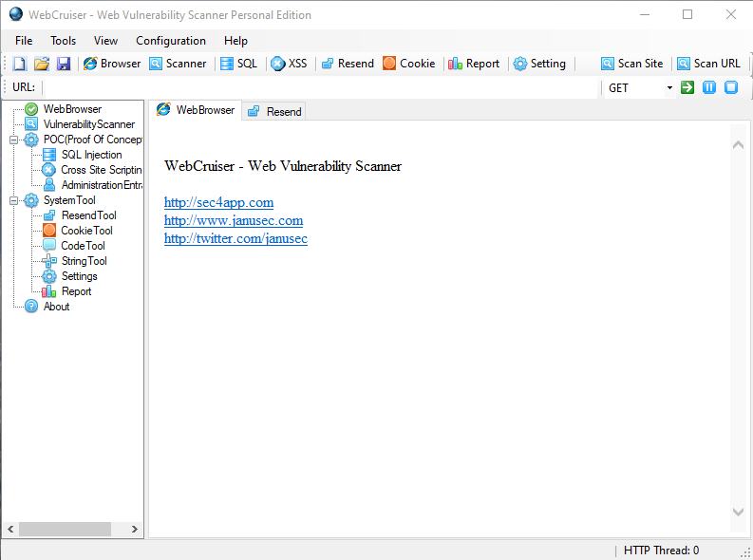Select Cross Site Scripting tree item
This screenshot has height=560, width=753.
102,170
